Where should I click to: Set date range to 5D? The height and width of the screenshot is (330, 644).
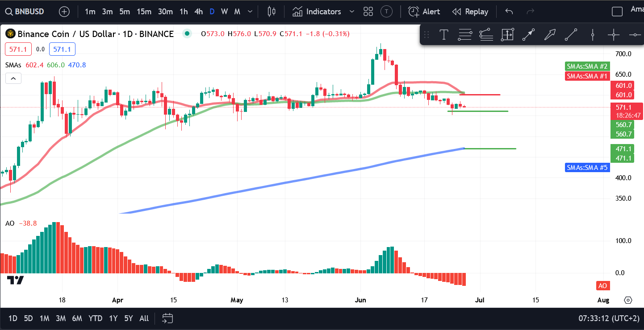[28, 318]
